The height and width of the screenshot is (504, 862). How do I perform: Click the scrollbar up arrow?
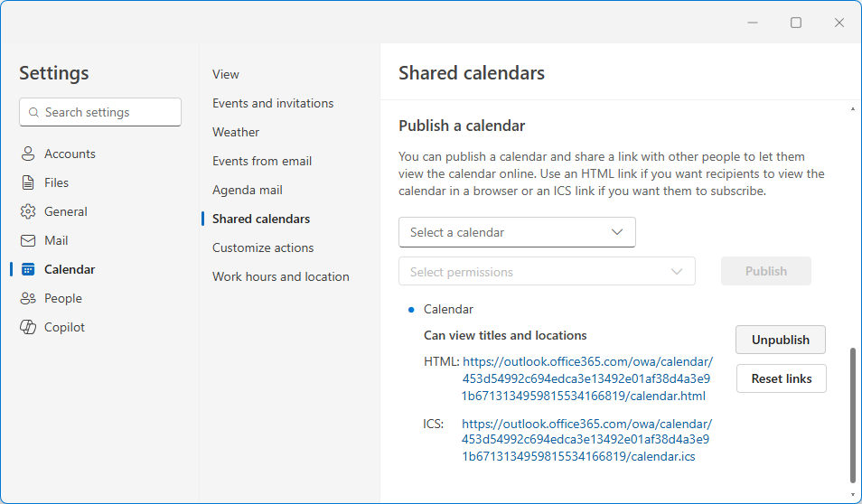coord(853,108)
